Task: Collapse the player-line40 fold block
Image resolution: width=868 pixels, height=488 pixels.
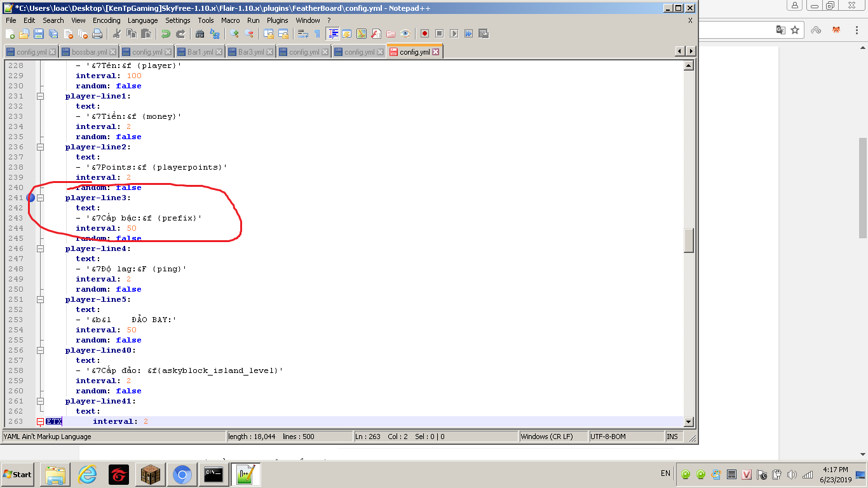Action: 40,350
